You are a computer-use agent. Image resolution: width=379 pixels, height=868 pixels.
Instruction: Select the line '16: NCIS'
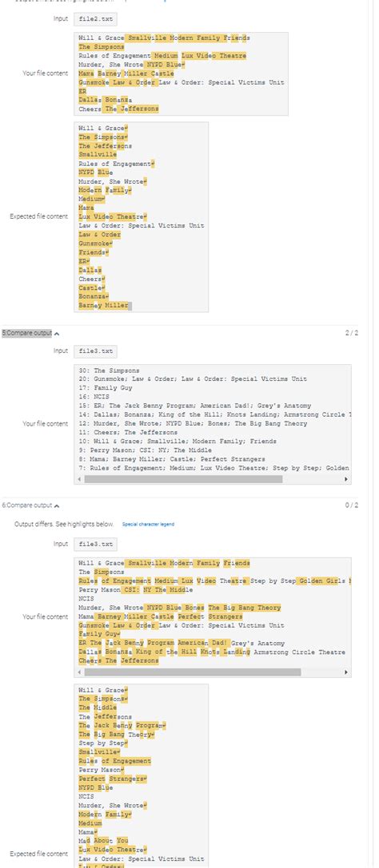tap(94, 397)
